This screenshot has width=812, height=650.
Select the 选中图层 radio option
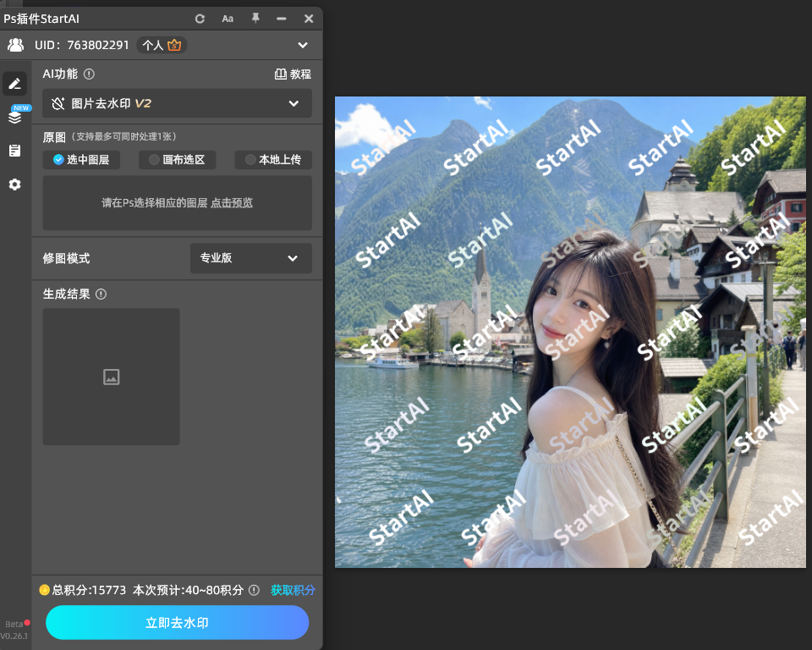tap(81, 160)
